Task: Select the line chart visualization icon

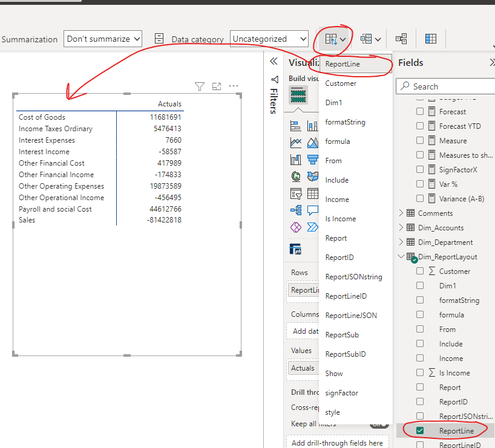Action: (295, 143)
